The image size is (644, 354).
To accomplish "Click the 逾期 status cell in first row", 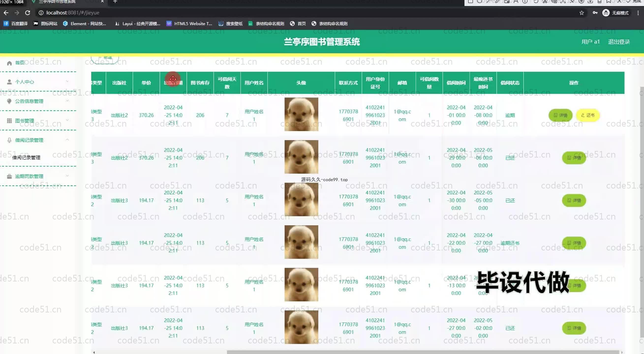I will pos(510,115).
